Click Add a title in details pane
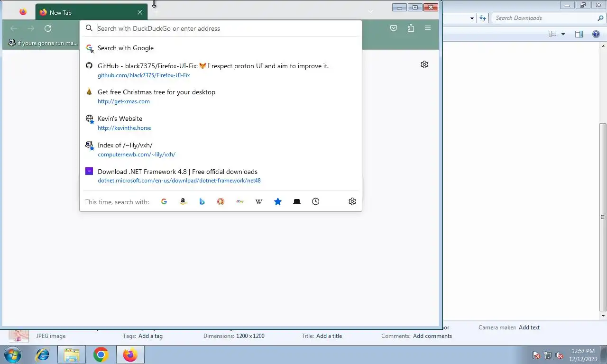The width and height of the screenshot is (607, 364). point(329,336)
